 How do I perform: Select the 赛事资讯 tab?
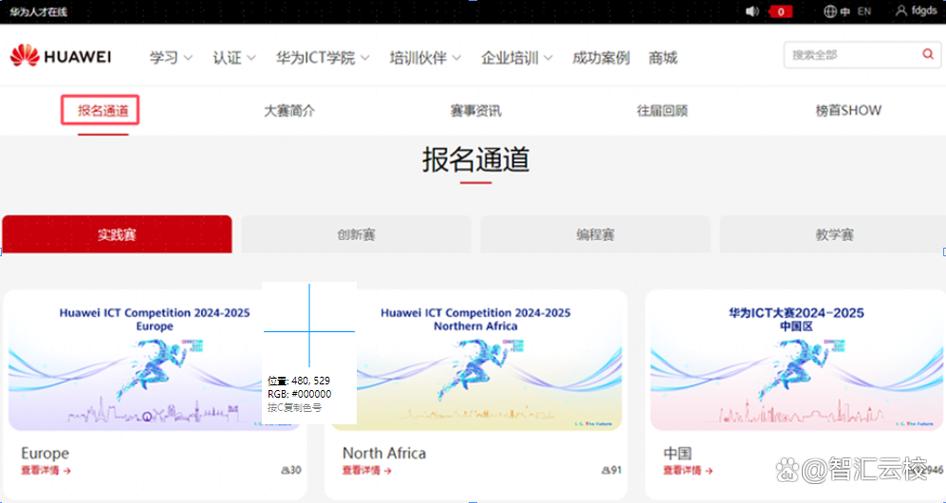coord(475,110)
